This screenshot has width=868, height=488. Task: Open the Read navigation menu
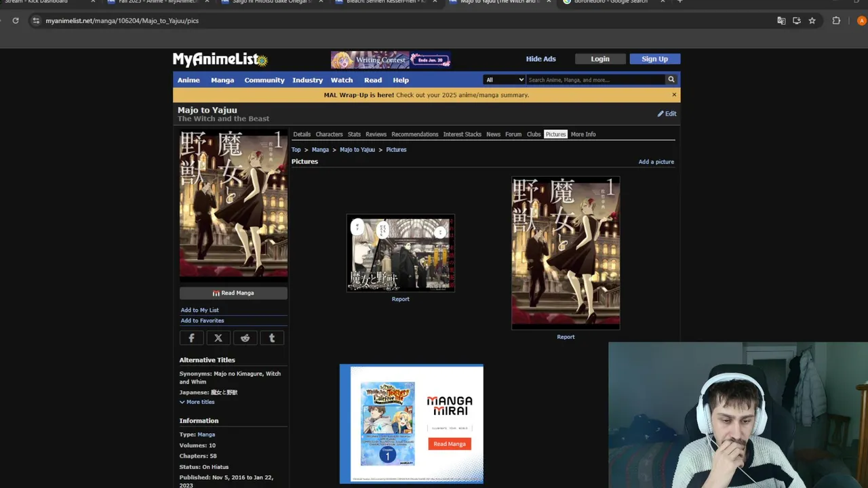(373, 80)
